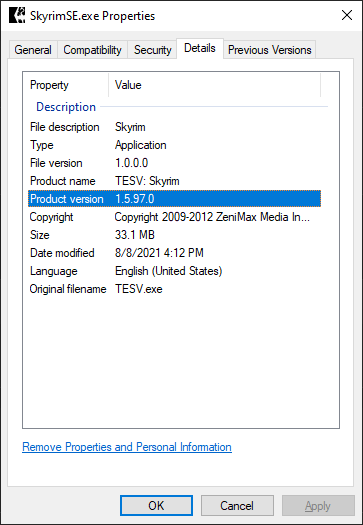The image size is (363, 525).
Task: Select the Product name property label
Action: point(63,181)
